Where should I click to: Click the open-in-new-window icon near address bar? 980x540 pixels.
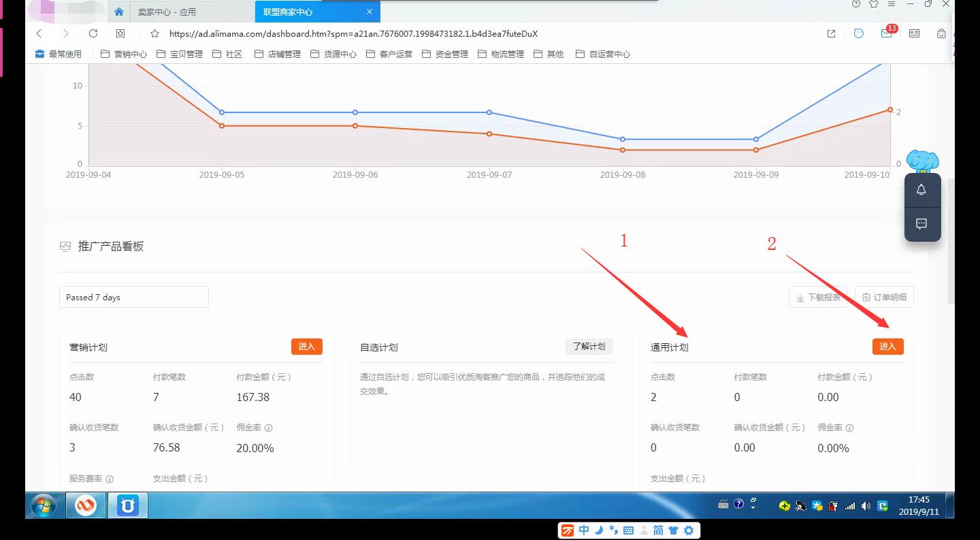831,33
